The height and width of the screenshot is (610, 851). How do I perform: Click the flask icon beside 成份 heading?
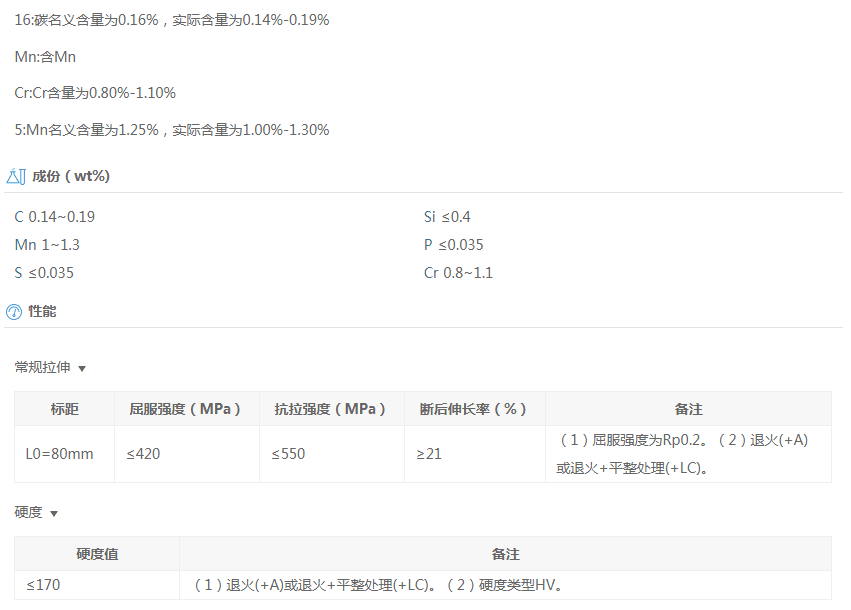14,176
